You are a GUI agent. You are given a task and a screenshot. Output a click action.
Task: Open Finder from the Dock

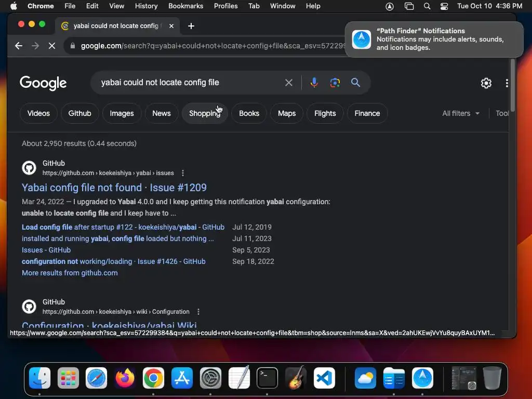click(39, 378)
